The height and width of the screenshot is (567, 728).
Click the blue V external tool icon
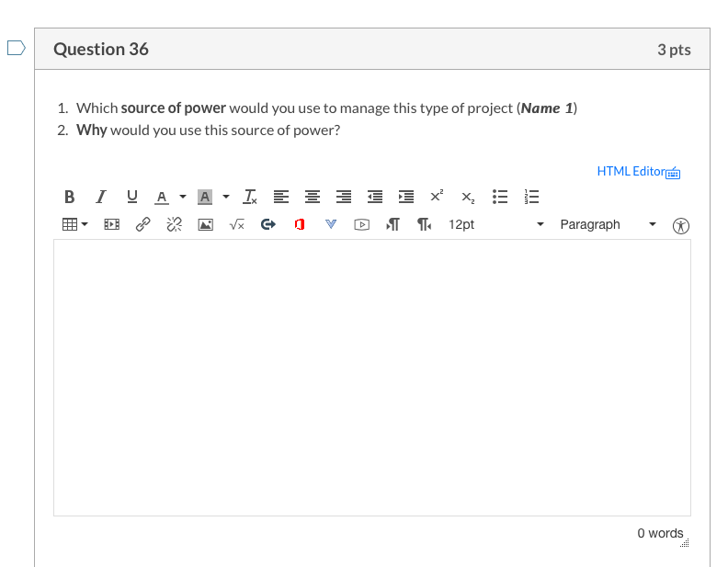pyautogui.click(x=331, y=224)
